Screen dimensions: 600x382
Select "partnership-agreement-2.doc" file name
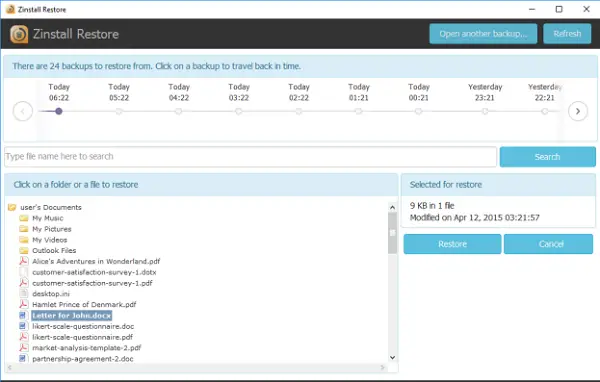pyautogui.click(x=83, y=359)
